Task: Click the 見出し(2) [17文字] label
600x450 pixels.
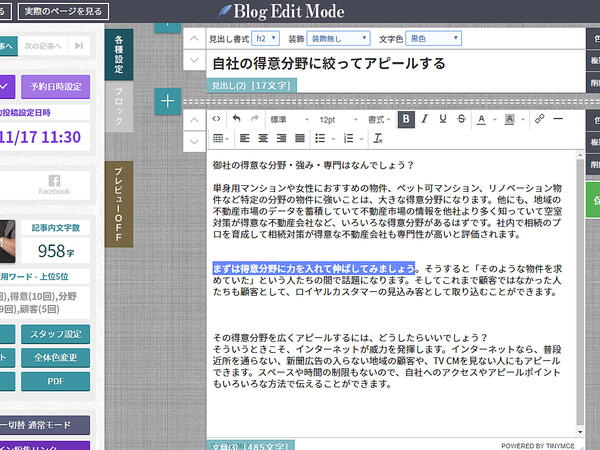Action: point(251,85)
